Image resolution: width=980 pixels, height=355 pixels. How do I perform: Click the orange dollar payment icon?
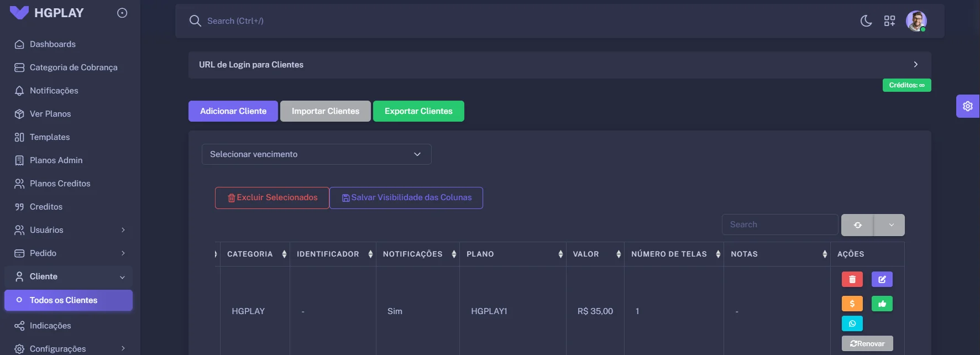click(852, 304)
